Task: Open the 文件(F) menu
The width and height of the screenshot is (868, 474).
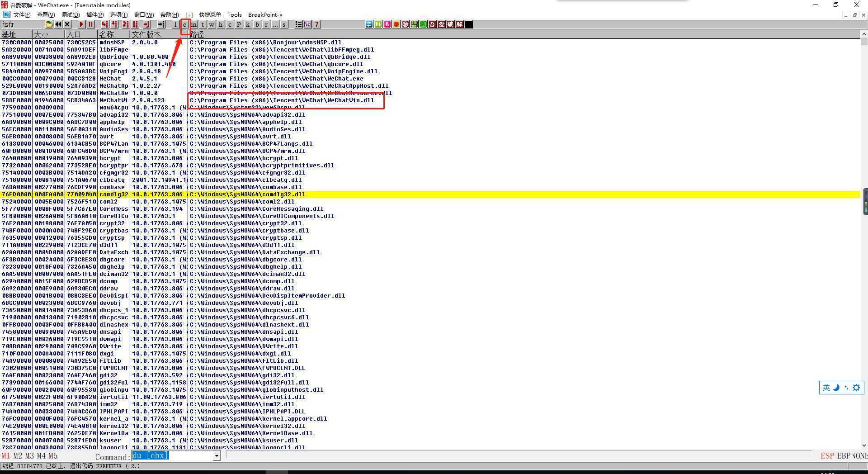Action: click(22, 15)
